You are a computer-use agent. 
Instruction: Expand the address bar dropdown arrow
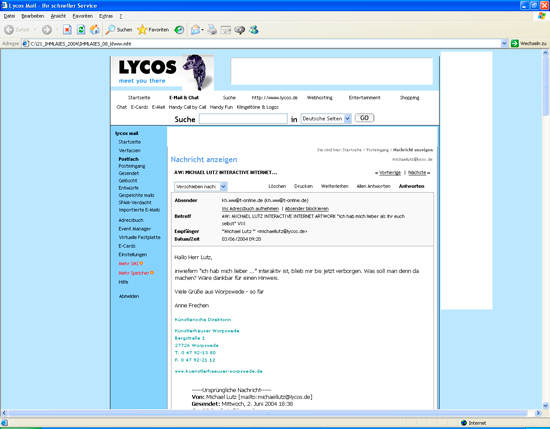[x=504, y=43]
